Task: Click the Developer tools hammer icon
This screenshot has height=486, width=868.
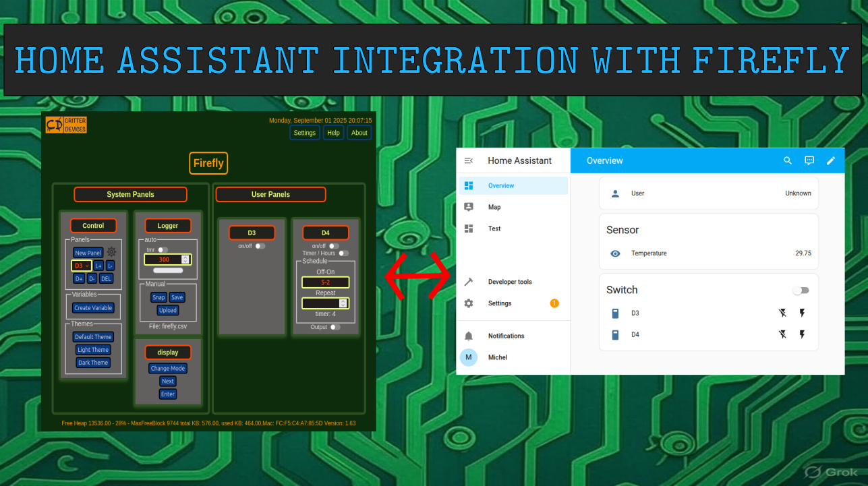Action: 469,282
